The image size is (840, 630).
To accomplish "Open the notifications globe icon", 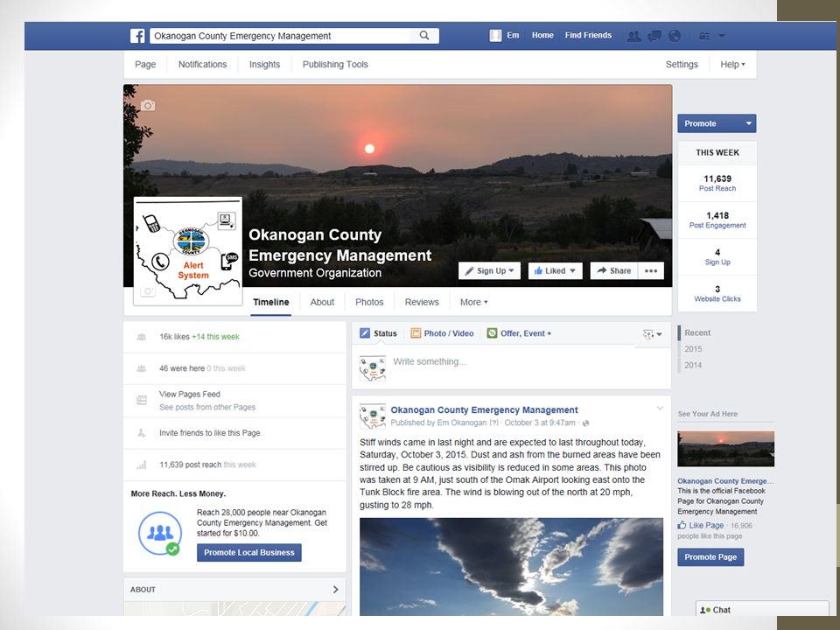I will [x=675, y=36].
